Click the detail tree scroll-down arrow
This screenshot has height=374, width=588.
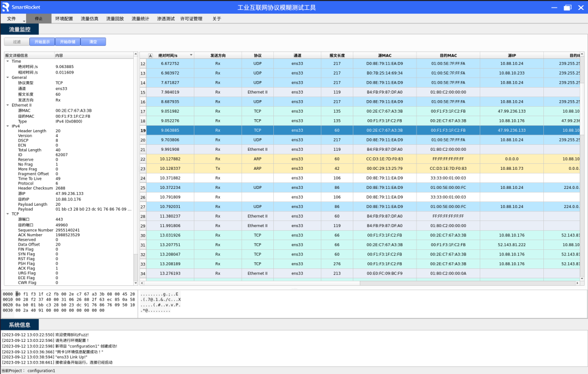(x=136, y=283)
